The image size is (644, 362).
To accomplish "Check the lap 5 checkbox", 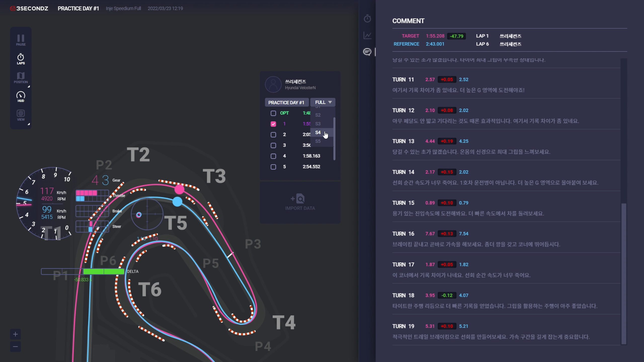I will coord(273,167).
